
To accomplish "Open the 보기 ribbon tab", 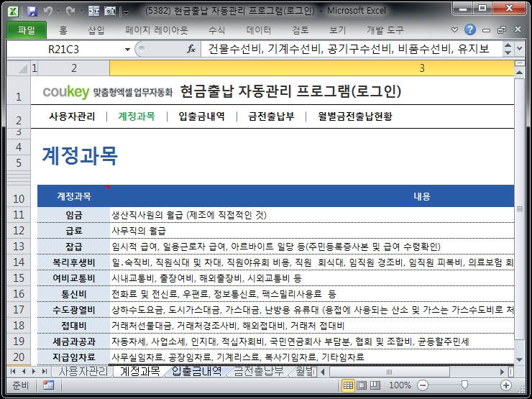I will (338, 30).
